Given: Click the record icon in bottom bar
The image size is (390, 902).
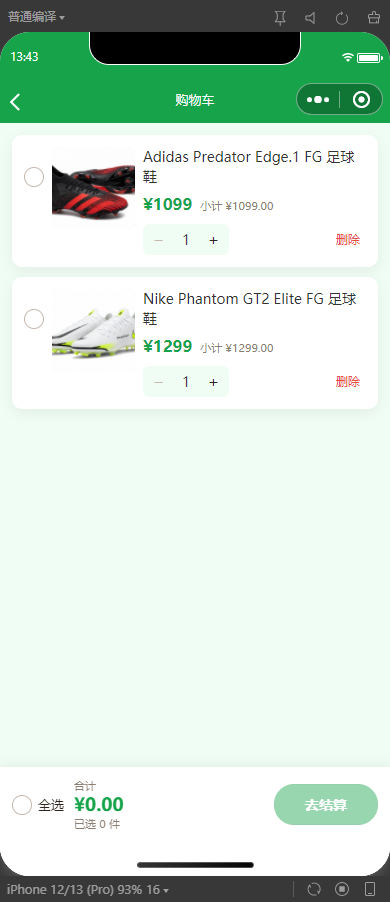Looking at the screenshot, I should click(x=342, y=889).
